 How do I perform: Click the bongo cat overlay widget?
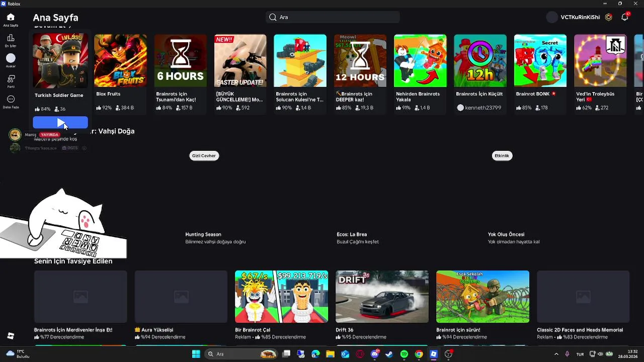(x=63, y=224)
